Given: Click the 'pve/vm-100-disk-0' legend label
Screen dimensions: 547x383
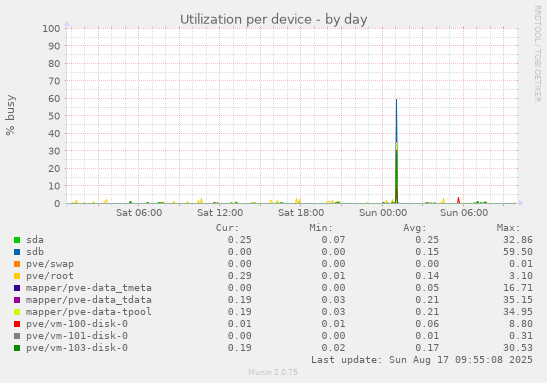Looking at the screenshot, I should click(x=77, y=324).
